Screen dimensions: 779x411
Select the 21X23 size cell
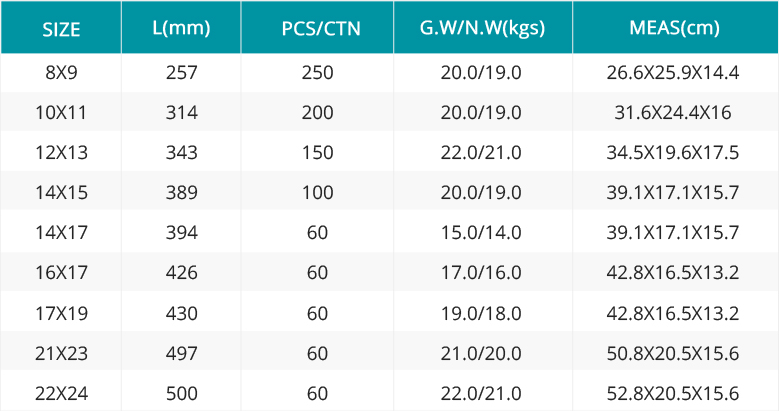point(61,353)
